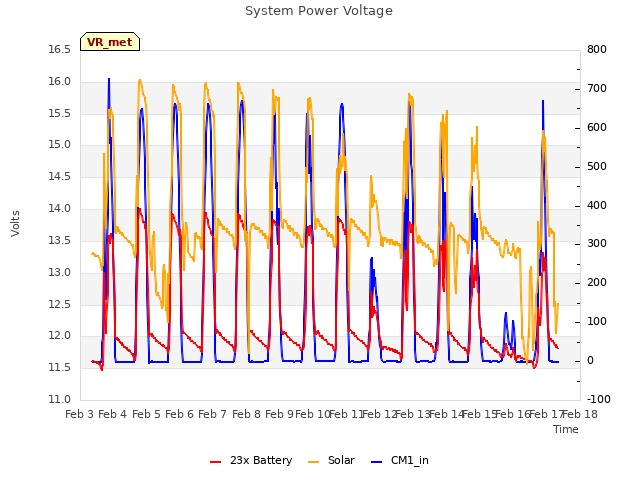Click the Feb 5 x-axis tick label
Screen dimensions: 640x480
click(x=146, y=414)
